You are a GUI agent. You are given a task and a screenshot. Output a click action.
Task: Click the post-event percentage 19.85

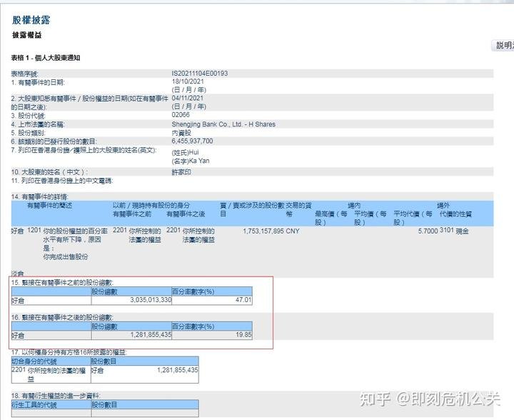pos(243,334)
